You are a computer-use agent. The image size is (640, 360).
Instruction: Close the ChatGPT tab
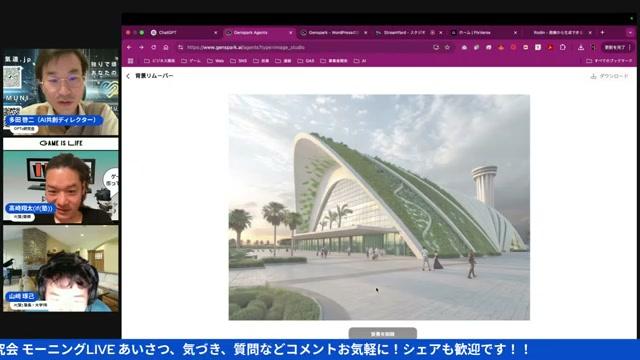[x=216, y=33]
